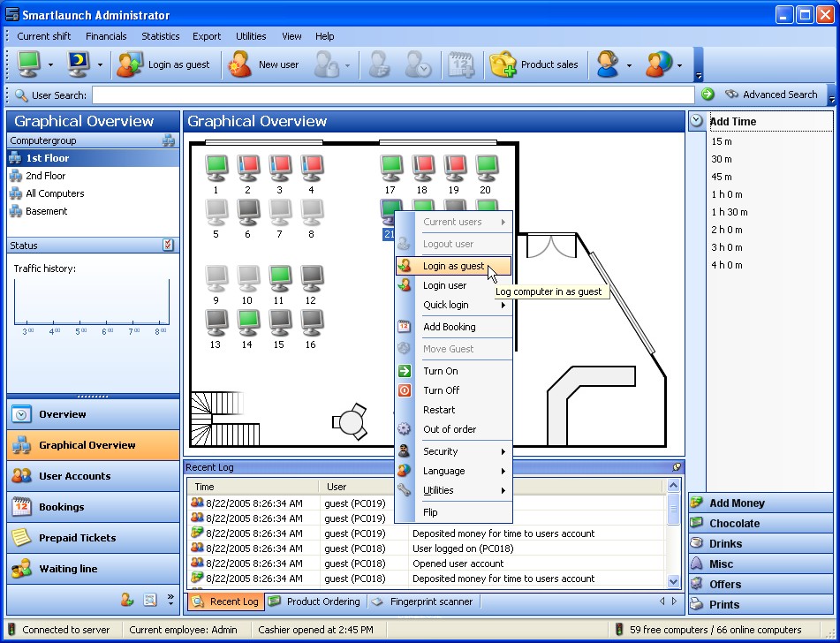Select 1st Floor computer group

[x=94, y=158]
